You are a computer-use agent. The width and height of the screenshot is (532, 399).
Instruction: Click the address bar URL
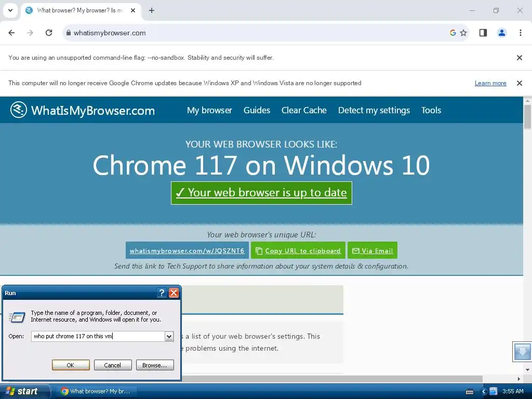[x=110, y=33]
